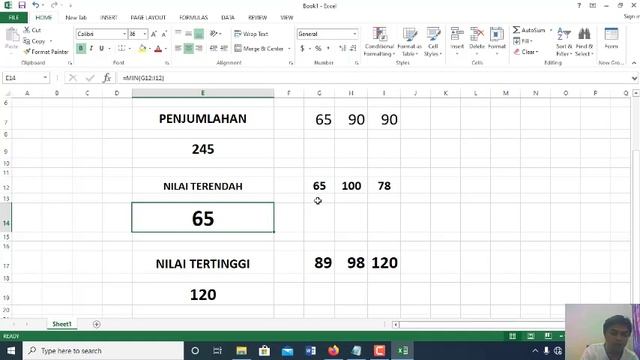Open Sort & Filter

point(564,42)
